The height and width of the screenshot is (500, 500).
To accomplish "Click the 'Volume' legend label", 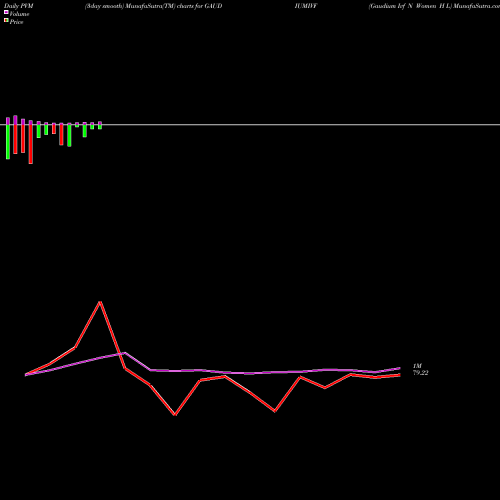I will (19, 14).
